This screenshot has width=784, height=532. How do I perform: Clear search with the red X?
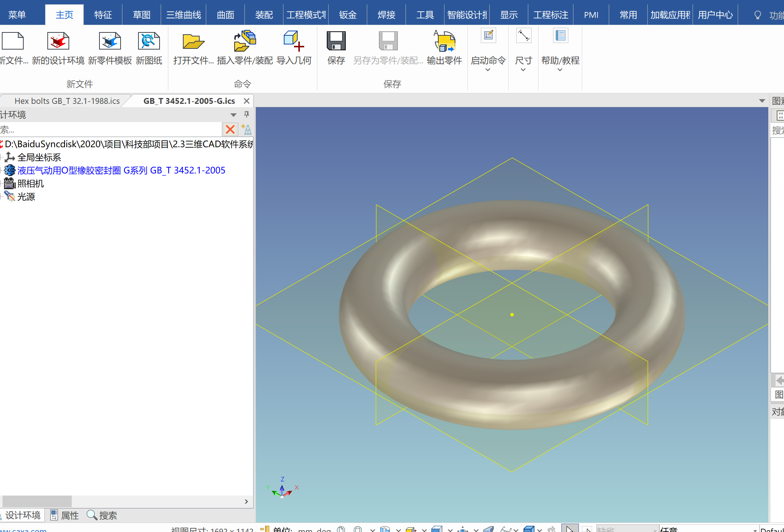point(230,129)
